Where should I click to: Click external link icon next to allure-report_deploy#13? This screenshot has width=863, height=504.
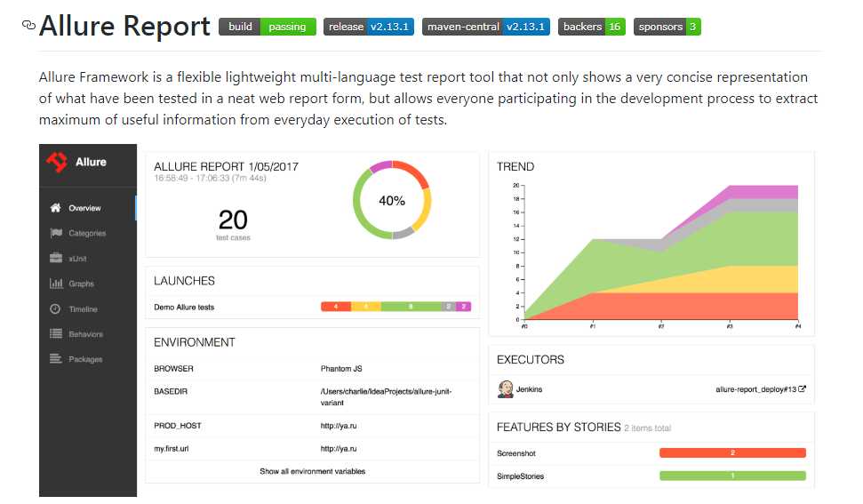802,388
